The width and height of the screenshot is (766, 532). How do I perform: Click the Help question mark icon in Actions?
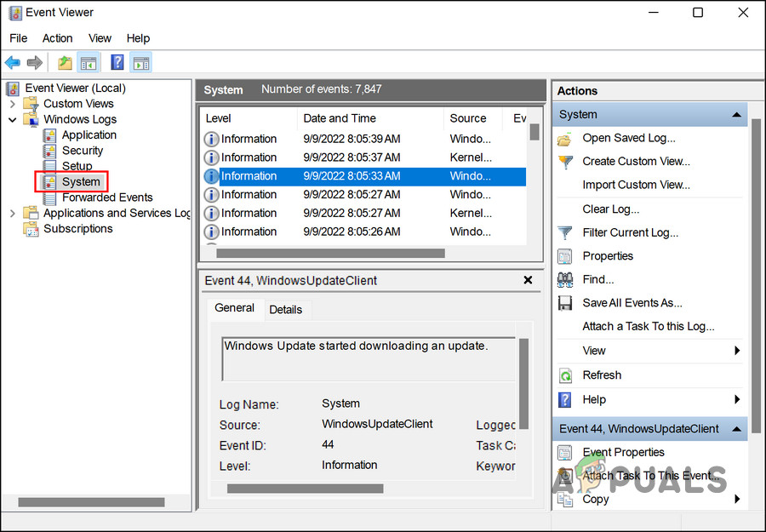pos(565,400)
